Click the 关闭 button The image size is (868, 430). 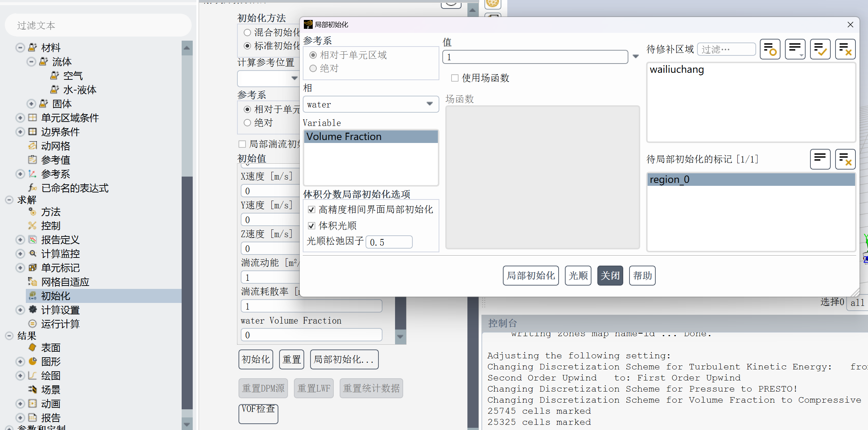tap(610, 276)
